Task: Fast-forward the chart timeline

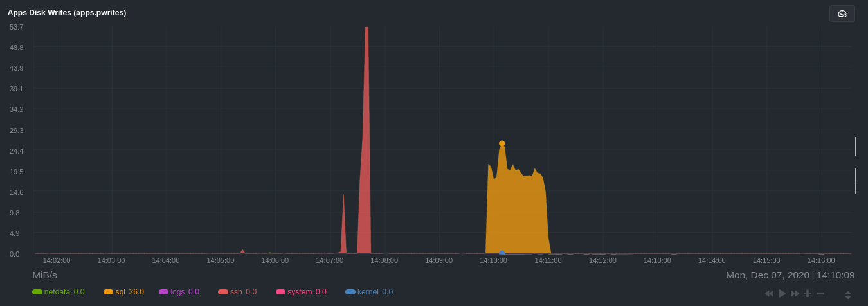Action: tap(795, 293)
